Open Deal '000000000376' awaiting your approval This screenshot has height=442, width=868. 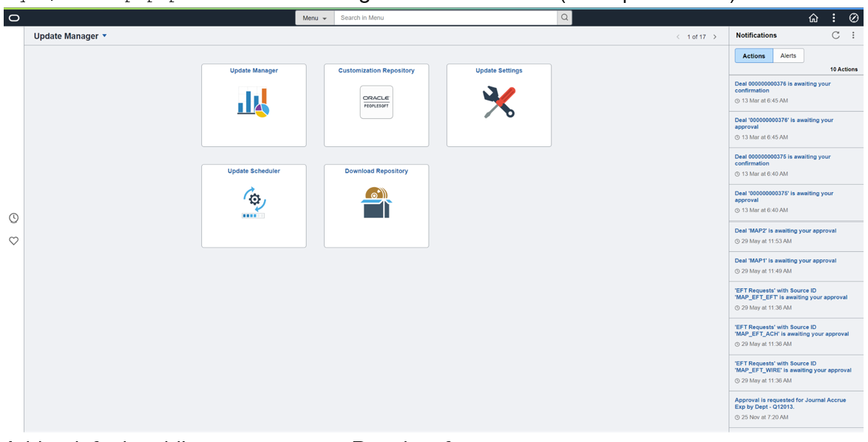[x=784, y=123]
